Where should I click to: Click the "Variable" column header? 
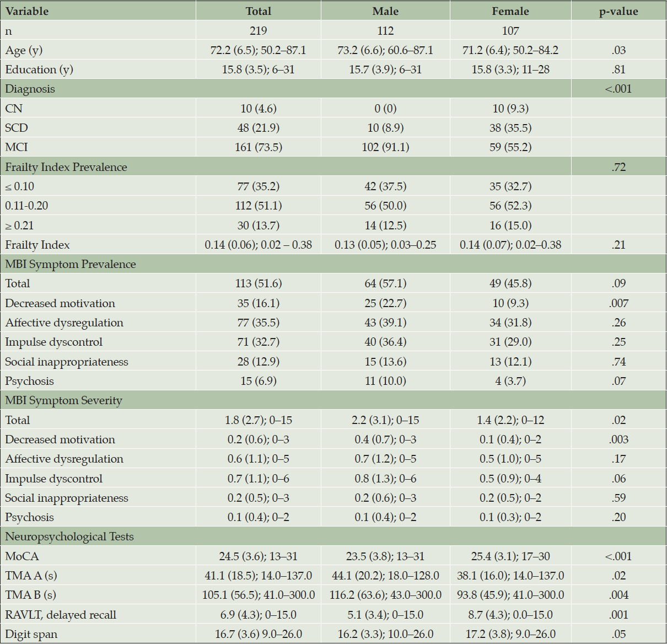[x=27, y=11]
